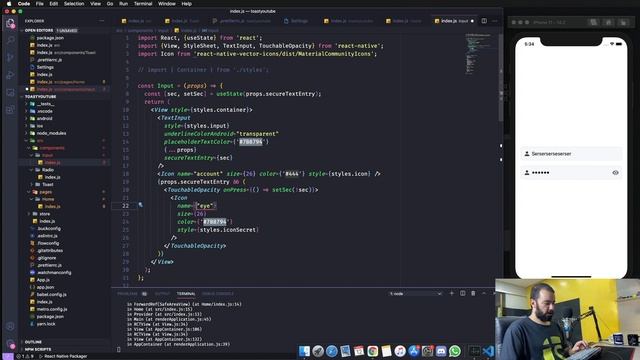Viewport: 640px width, 360px height.
Task: Click the split editor icon
Action: pos(484,21)
